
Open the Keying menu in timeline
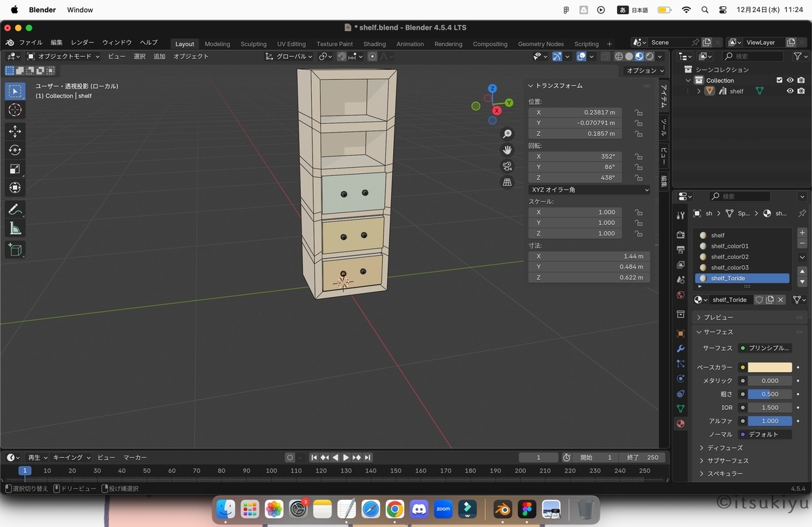71,458
